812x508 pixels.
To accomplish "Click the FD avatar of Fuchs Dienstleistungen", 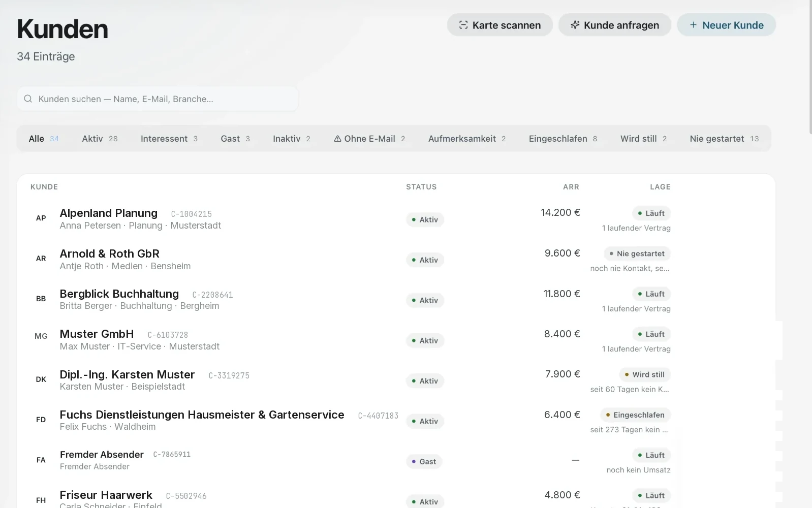I will [x=41, y=420].
